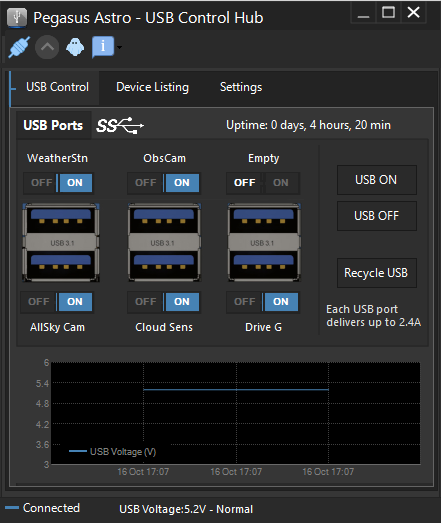Open the Device Listing tab
The height and width of the screenshot is (523, 441).
coord(152,87)
